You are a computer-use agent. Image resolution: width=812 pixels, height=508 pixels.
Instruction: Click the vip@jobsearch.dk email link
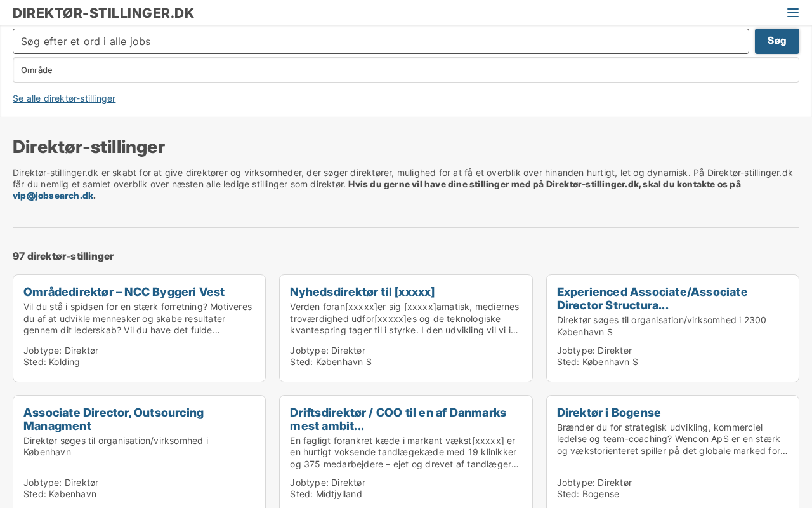pos(54,196)
